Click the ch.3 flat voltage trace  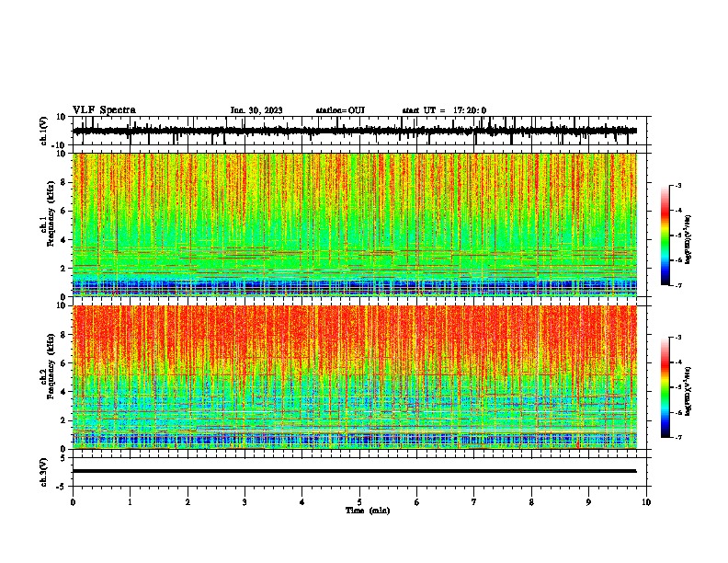[x=354, y=471]
